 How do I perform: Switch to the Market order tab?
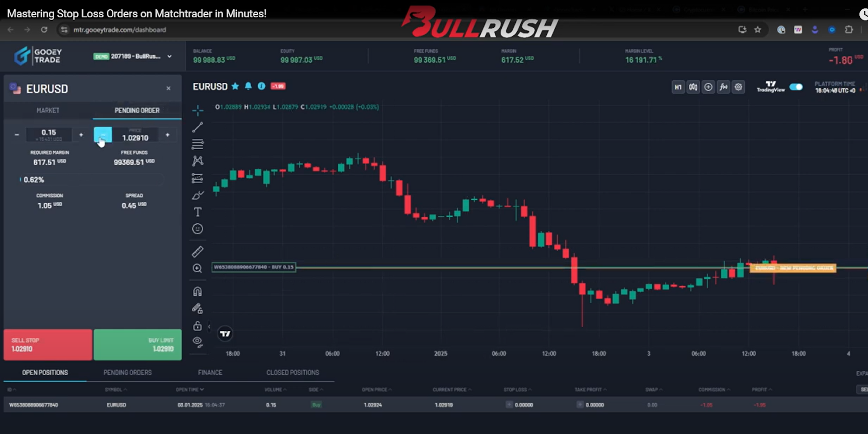(x=48, y=110)
